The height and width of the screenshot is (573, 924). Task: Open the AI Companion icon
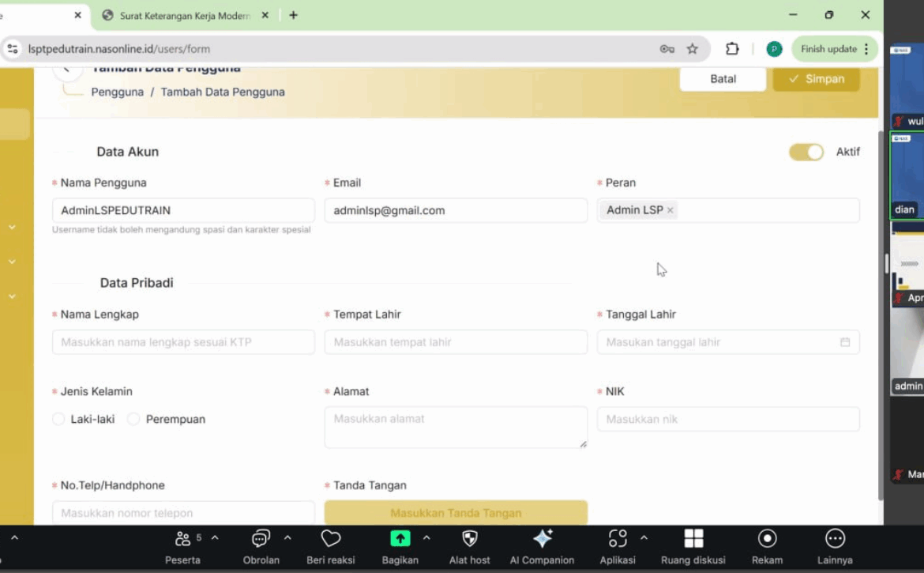point(542,539)
